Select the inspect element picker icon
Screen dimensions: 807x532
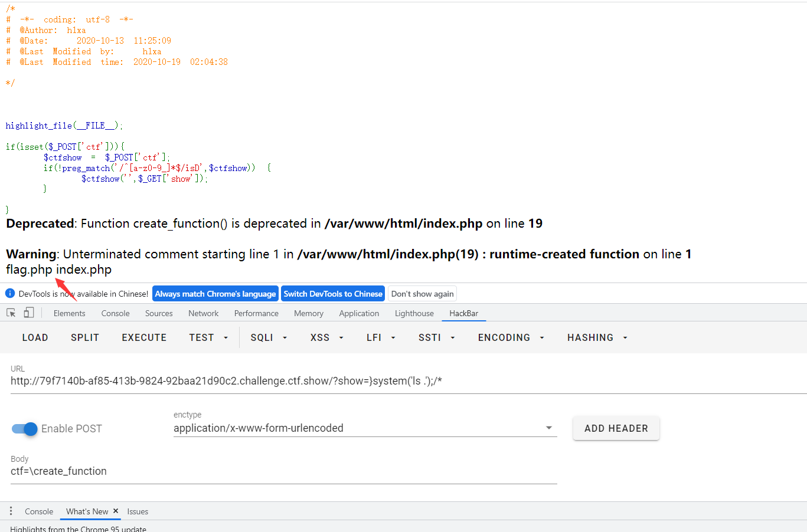[11, 313]
